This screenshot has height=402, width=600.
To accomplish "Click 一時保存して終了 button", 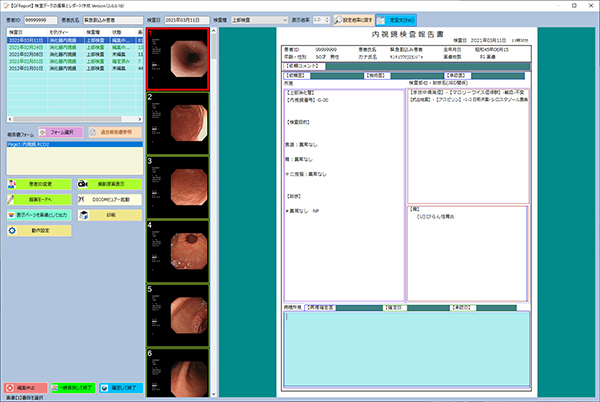I will [71, 387].
